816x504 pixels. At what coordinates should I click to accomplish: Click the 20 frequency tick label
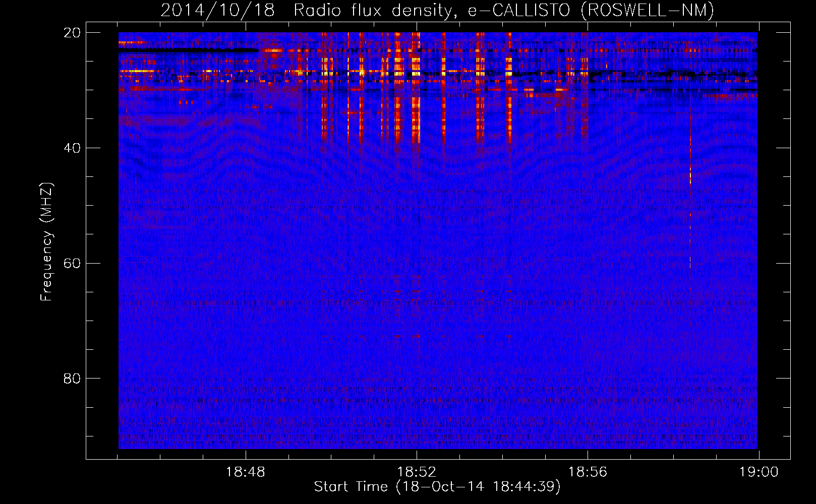pos(72,33)
